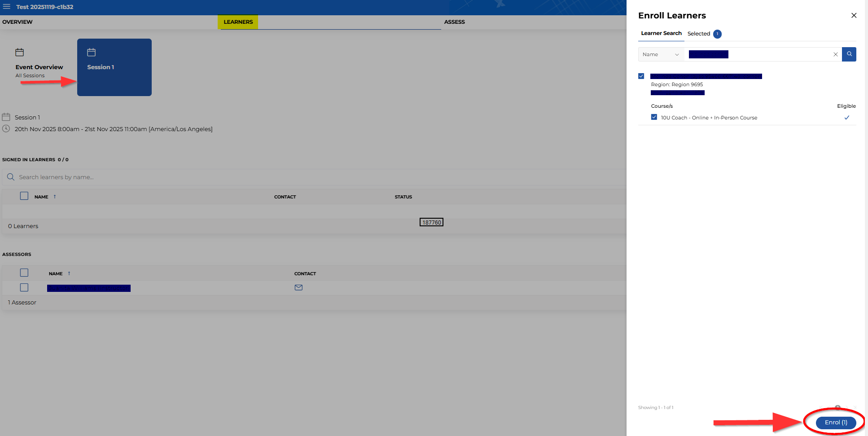Image resolution: width=868 pixels, height=436 pixels.
Task: Click the assessor email envelope icon
Action: [298, 287]
